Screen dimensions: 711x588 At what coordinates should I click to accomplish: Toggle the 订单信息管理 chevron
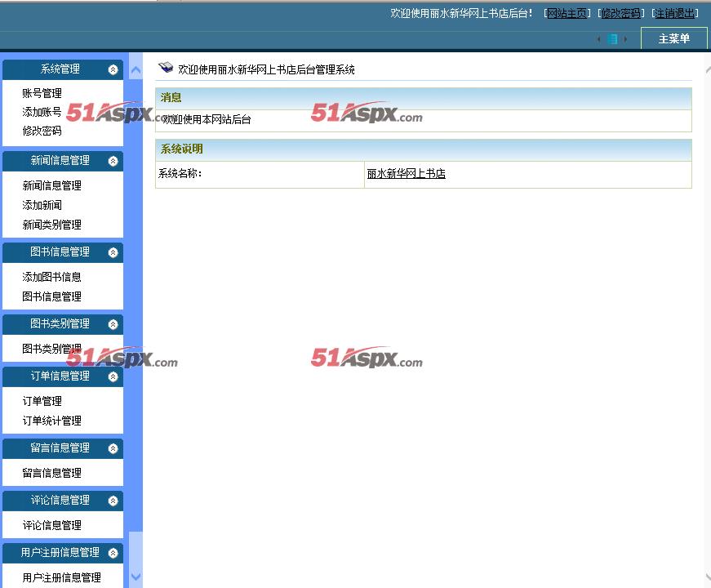click(113, 376)
